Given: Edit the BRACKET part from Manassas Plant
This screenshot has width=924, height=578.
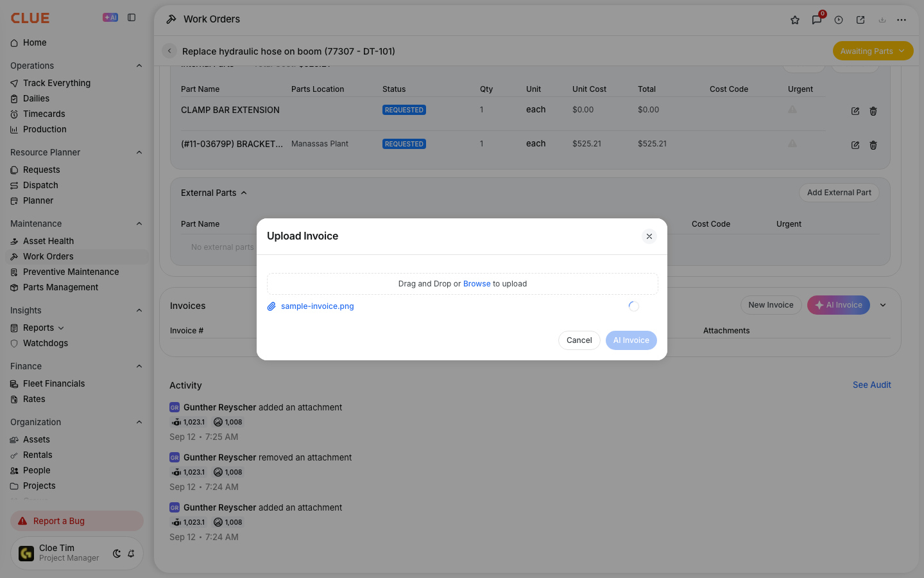Looking at the screenshot, I should tap(855, 145).
